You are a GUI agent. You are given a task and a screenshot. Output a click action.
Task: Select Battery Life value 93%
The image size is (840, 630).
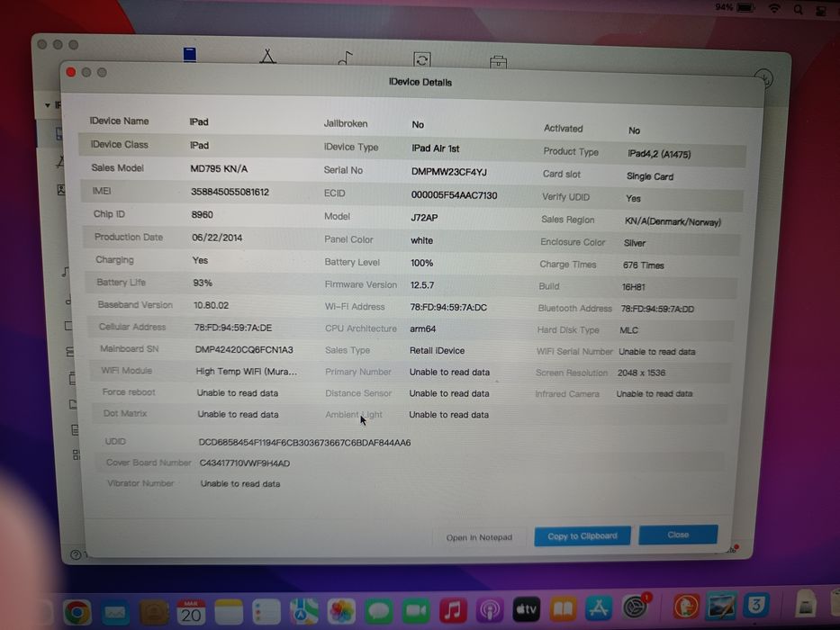[203, 283]
